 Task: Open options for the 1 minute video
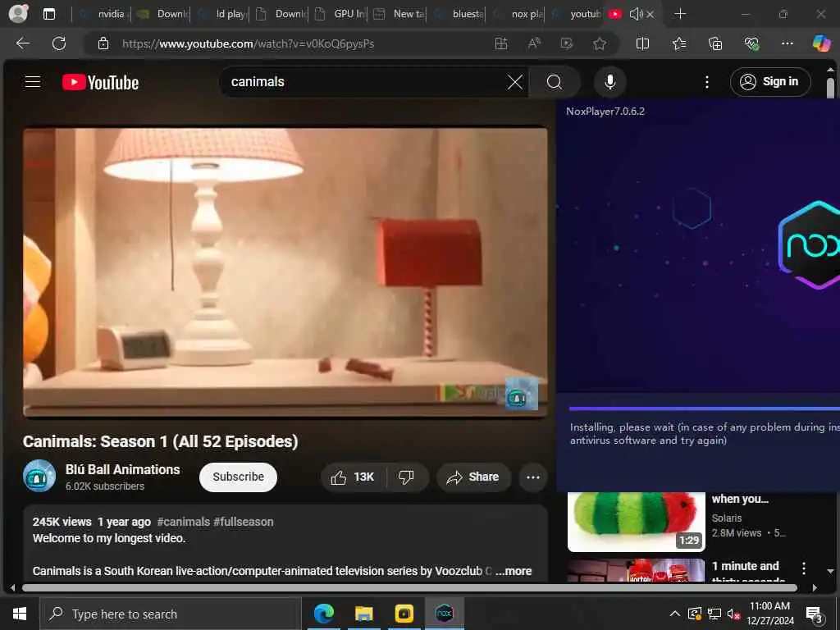click(804, 568)
